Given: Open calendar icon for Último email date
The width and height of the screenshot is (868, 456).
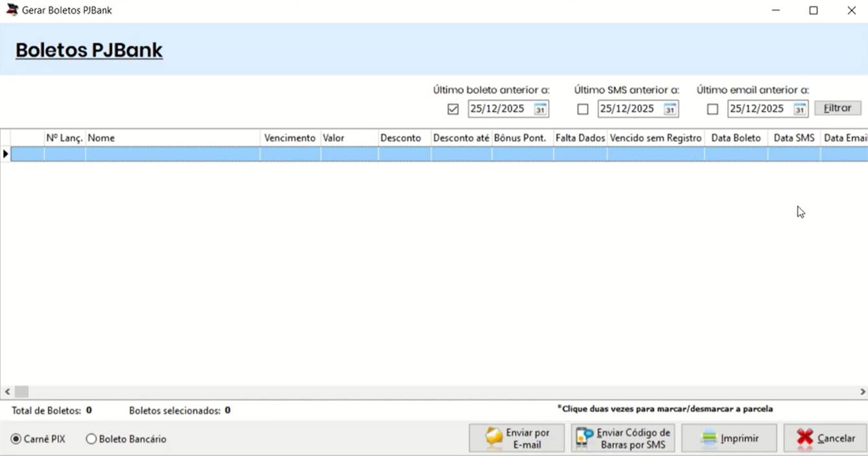Looking at the screenshot, I should 800,109.
